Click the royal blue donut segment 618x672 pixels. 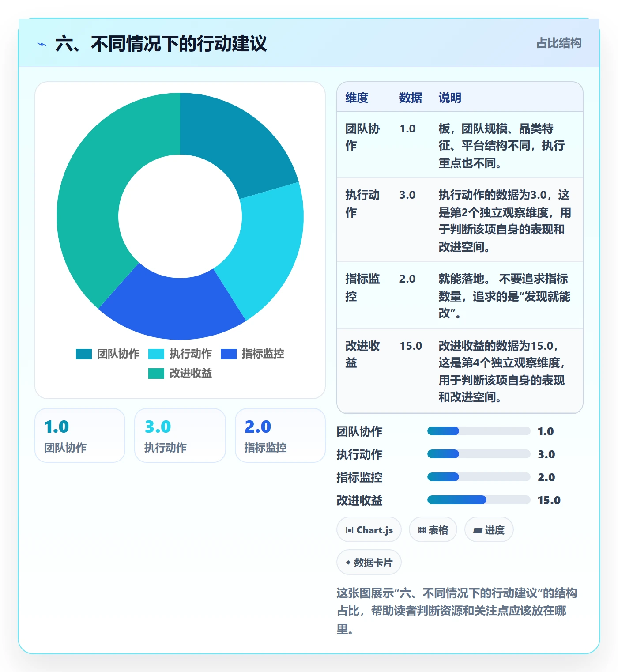174,307
